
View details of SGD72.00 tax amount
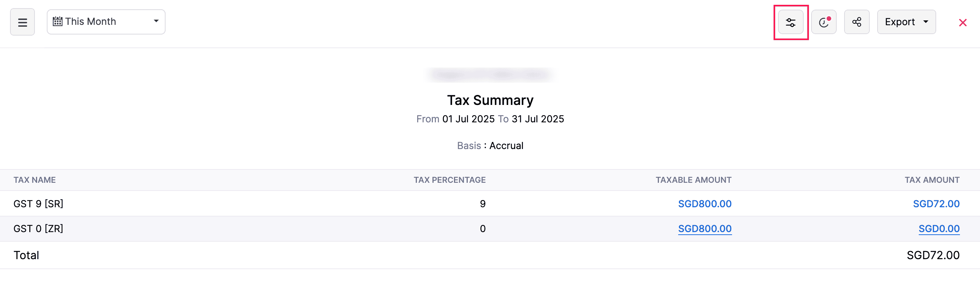pyautogui.click(x=937, y=204)
